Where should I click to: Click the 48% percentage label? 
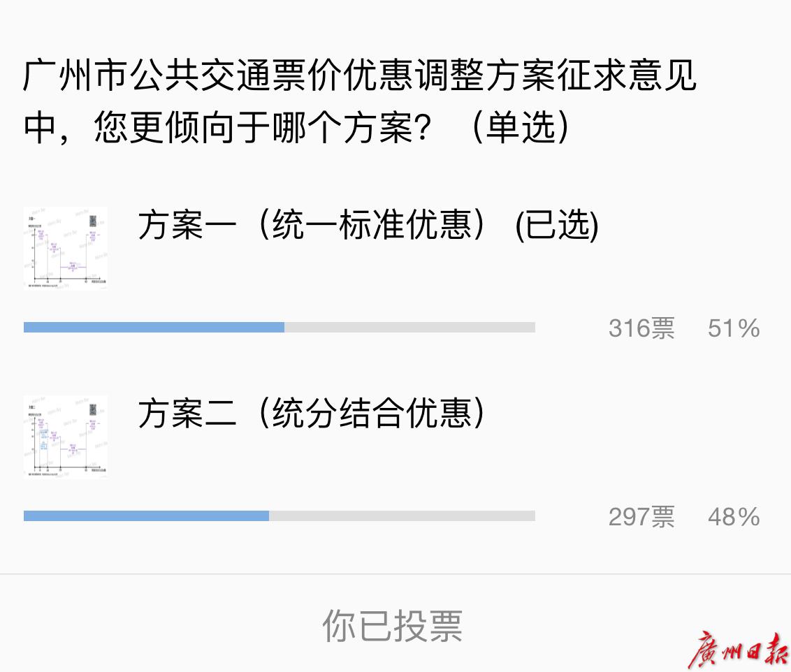[x=733, y=517]
